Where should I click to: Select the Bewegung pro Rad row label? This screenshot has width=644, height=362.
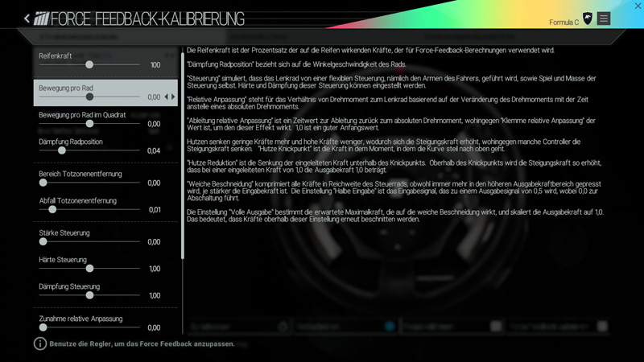[66, 88]
